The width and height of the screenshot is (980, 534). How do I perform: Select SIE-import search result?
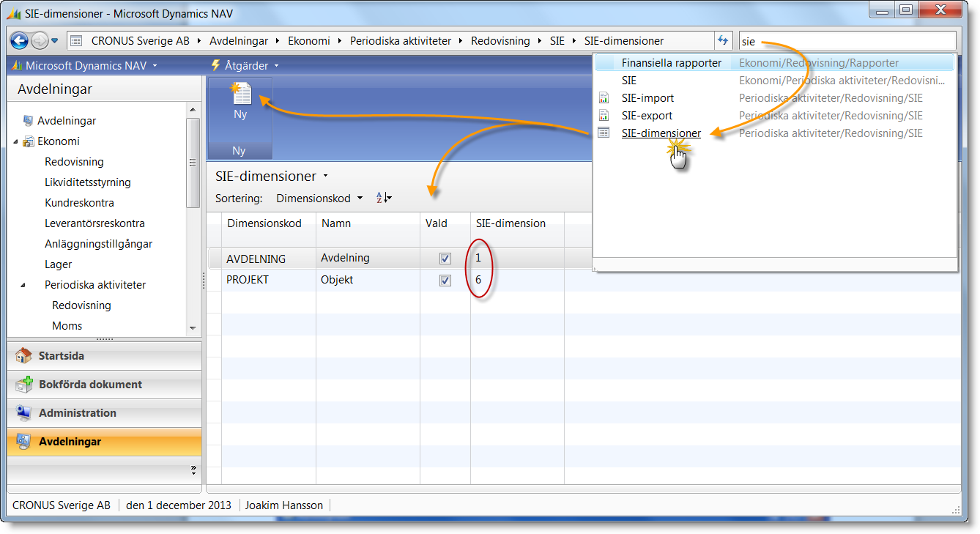click(773, 98)
